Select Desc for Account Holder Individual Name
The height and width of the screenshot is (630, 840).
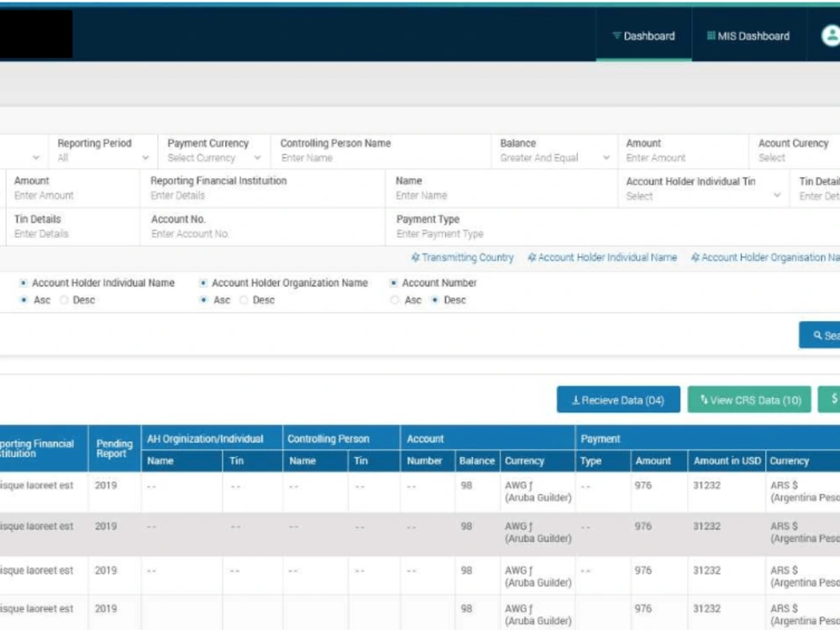pos(65,300)
